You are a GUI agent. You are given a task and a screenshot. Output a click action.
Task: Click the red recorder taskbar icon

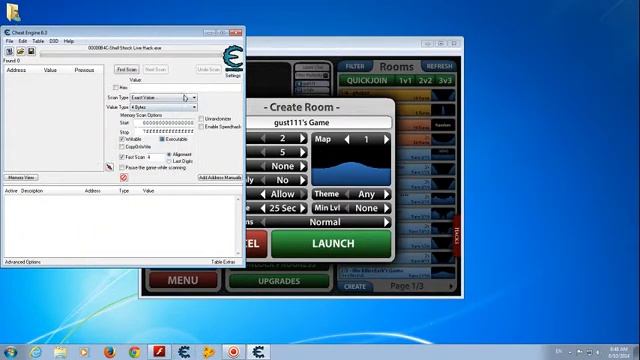click(x=233, y=352)
